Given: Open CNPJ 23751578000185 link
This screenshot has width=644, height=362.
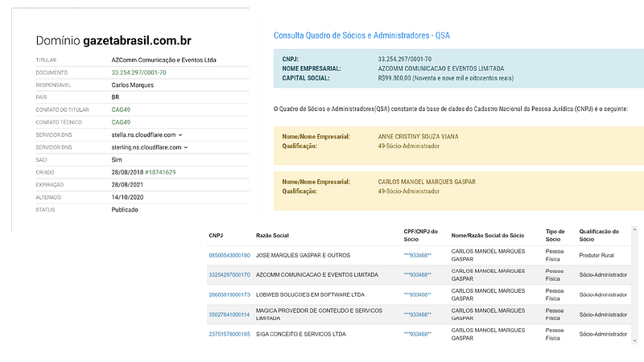Looking at the screenshot, I should [x=229, y=334].
